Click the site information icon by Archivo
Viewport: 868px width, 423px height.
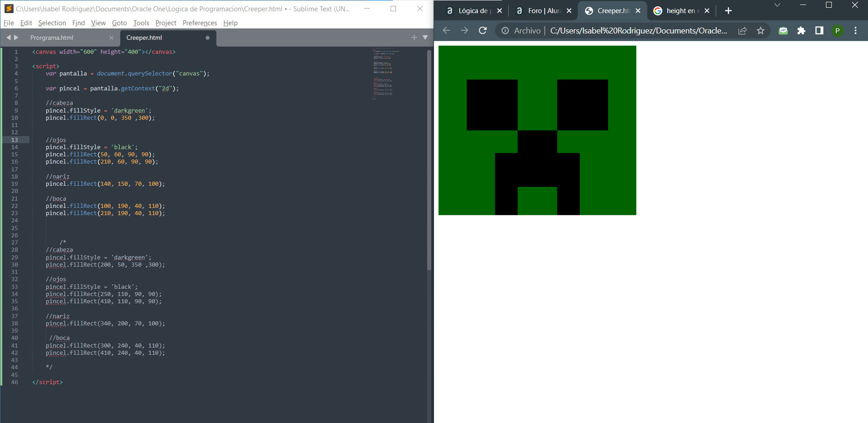[x=505, y=31]
